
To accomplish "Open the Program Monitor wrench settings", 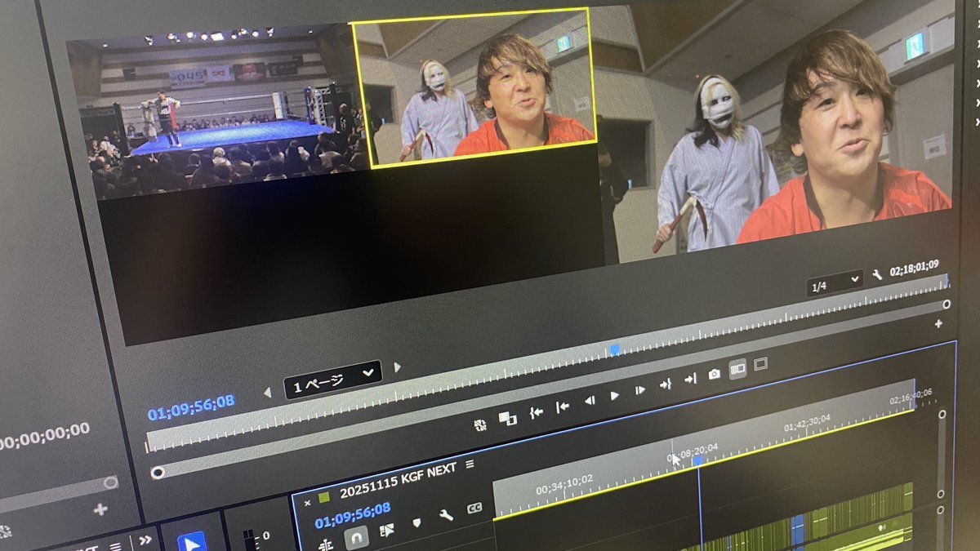I will 877,275.
